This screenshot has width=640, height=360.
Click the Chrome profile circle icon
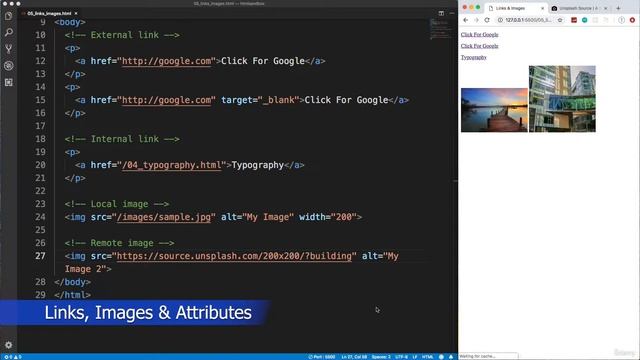click(621, 20)
